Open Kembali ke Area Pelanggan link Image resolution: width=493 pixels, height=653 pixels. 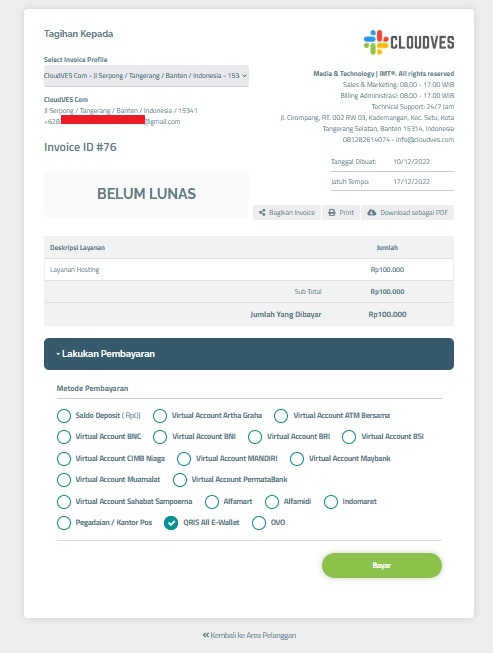(249, 635)
